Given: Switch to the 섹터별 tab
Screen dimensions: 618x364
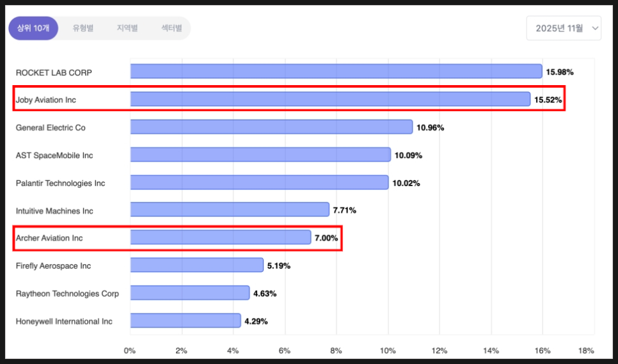Looking at the screenshot, I should 171,28.
